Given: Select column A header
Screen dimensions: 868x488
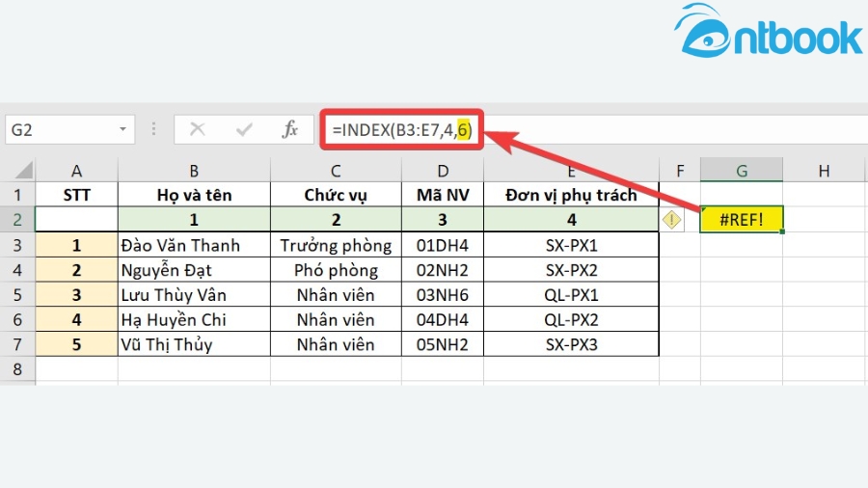Looking at the screenshot, I should click(x=76, y=171).
